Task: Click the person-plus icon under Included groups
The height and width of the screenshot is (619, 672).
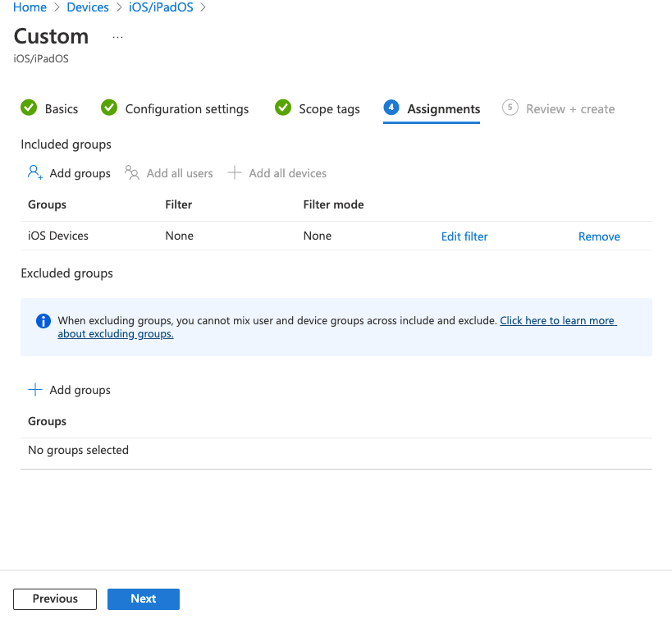Action: 34,172
